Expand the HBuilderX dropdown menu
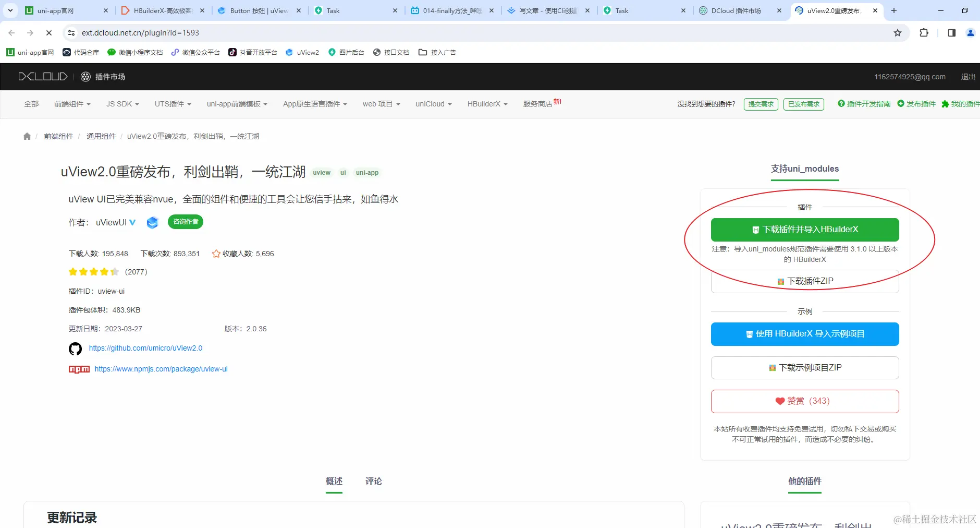Viewport: 980px width, 528px height. (487, 104)
